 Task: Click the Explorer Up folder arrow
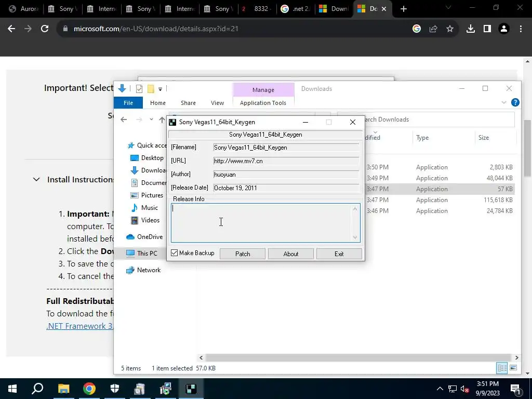click(162, 119)
